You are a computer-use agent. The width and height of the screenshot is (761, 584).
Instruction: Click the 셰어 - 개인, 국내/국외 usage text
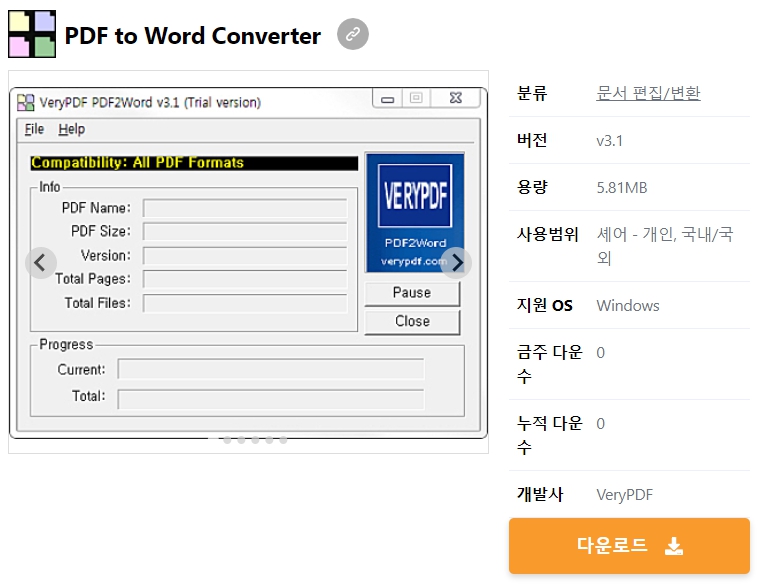664,246
